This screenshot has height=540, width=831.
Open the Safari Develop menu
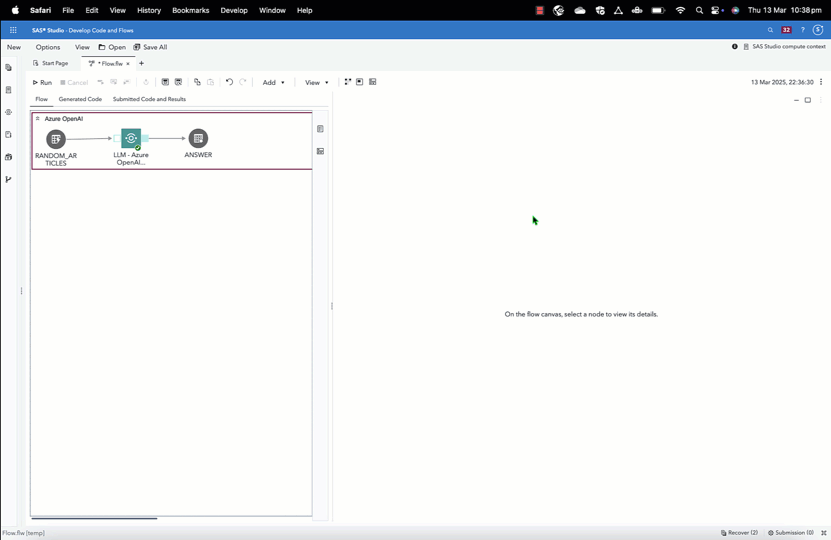[234, 10]
